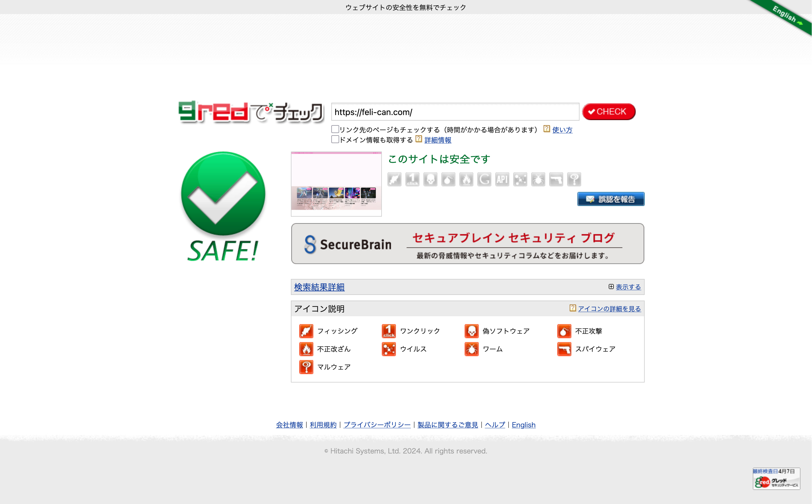Enable the ドメイン情報も取得する checkbox
Image resolution: width=812 pixels, height=504 pixels.
pyautogui.click(x=335, y=139)
